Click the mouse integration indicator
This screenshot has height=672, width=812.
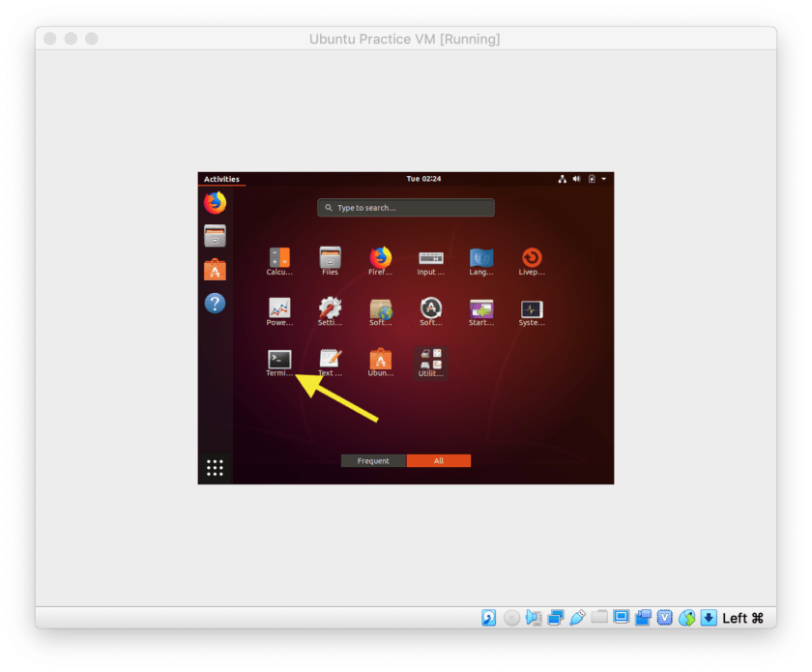tap(686, 618)
